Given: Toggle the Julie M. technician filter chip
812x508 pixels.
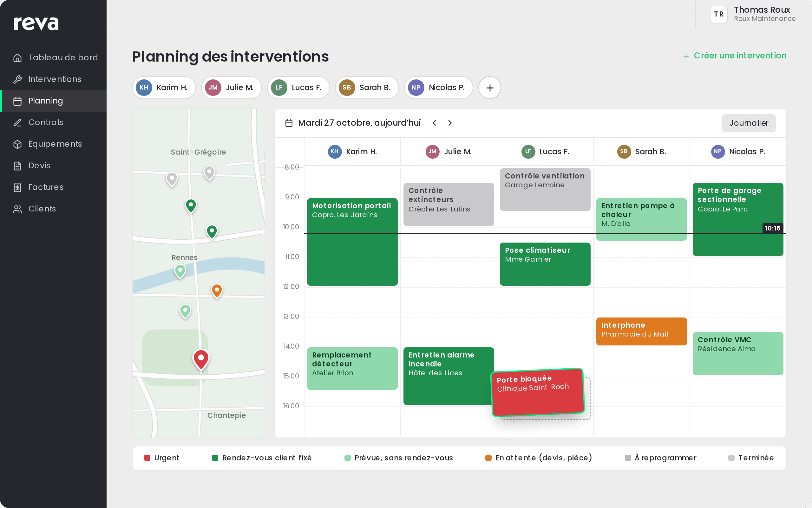Looking at the screenshot, I should [231, 88].
